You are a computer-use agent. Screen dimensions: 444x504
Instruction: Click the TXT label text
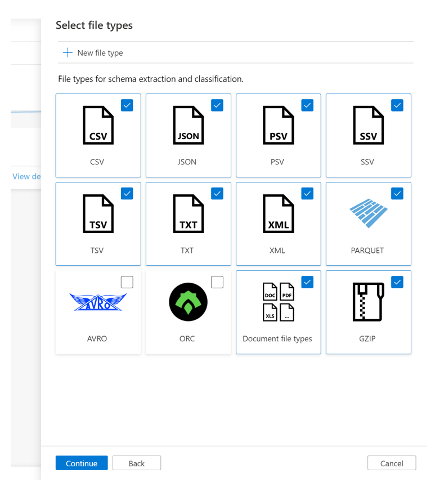(187, 251)
